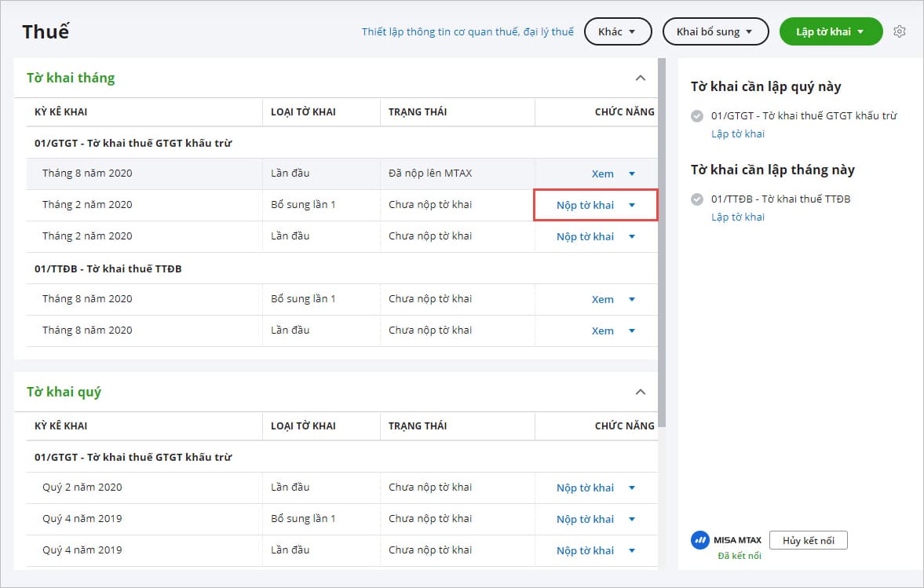Open the Khai bổ sung dropdown
The image size is (924, 588).
click(x=715, y=31)
